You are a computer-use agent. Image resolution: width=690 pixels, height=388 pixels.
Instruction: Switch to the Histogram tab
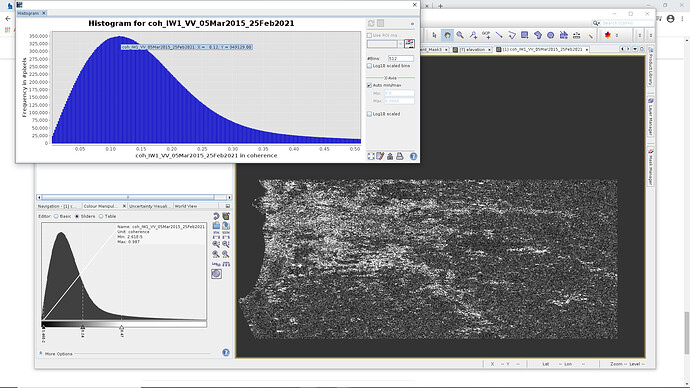(x=28, y=13)
